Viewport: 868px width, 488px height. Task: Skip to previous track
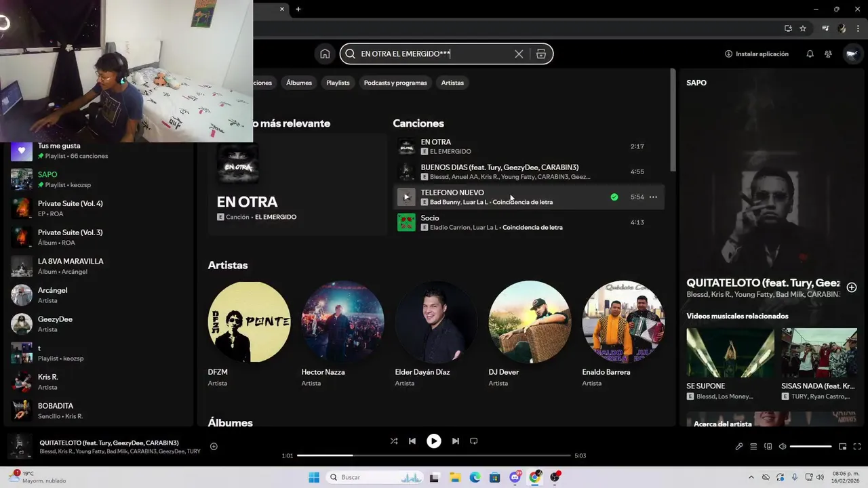click(412, 441)
